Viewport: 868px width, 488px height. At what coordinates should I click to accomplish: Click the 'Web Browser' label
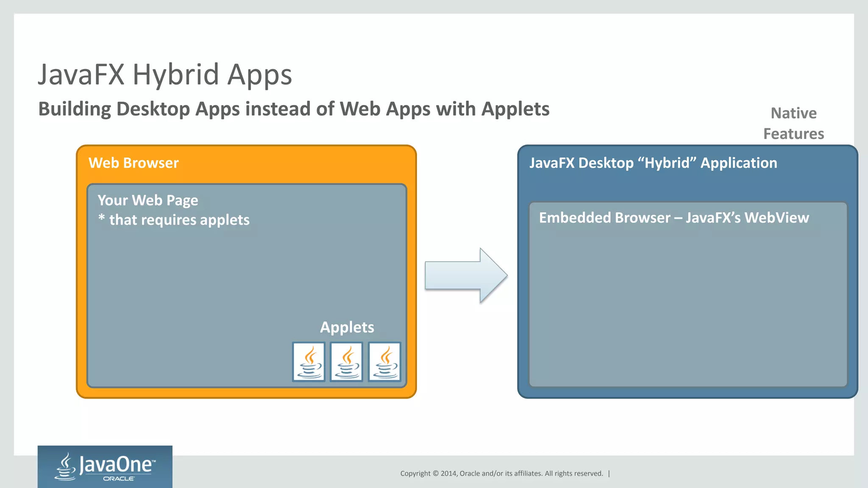(x=134, y=163)
